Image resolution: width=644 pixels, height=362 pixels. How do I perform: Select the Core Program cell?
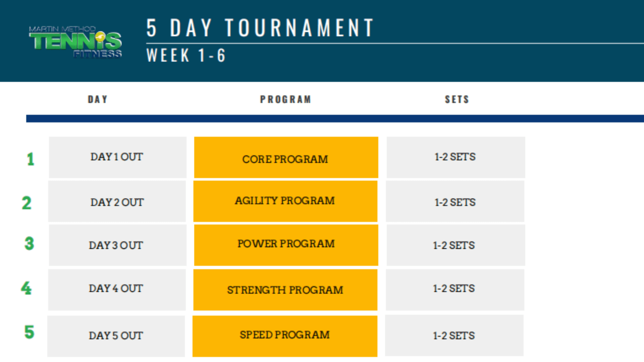pyautogui.click(x=286, y=157)
